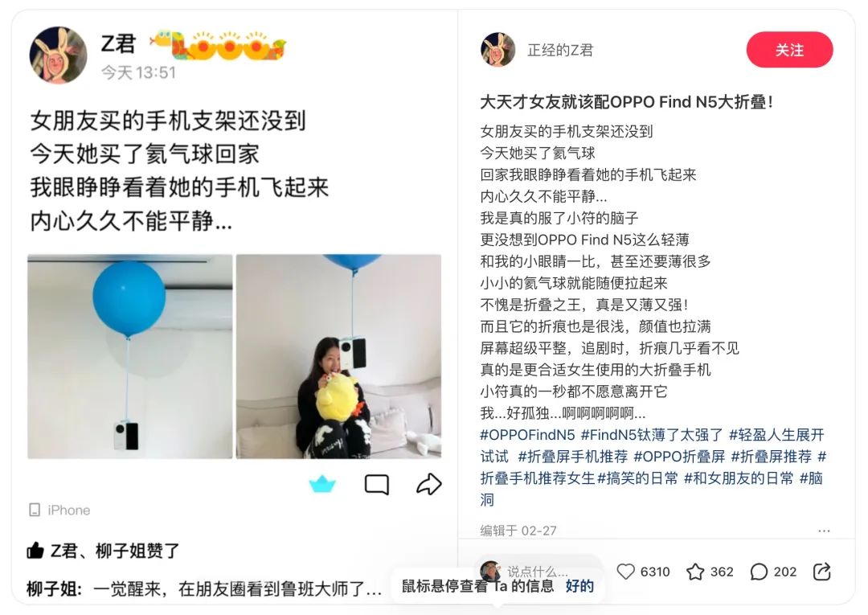868x615 pixels.
Task: Open the comment bubble under the photos
Action: tap(376, 484)
